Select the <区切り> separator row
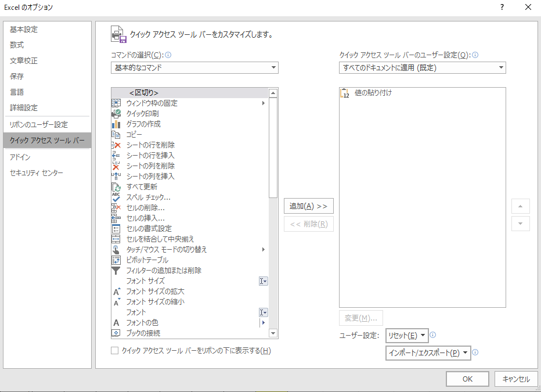The height and width of the screenshot is (392, 541). pos(190,93)
